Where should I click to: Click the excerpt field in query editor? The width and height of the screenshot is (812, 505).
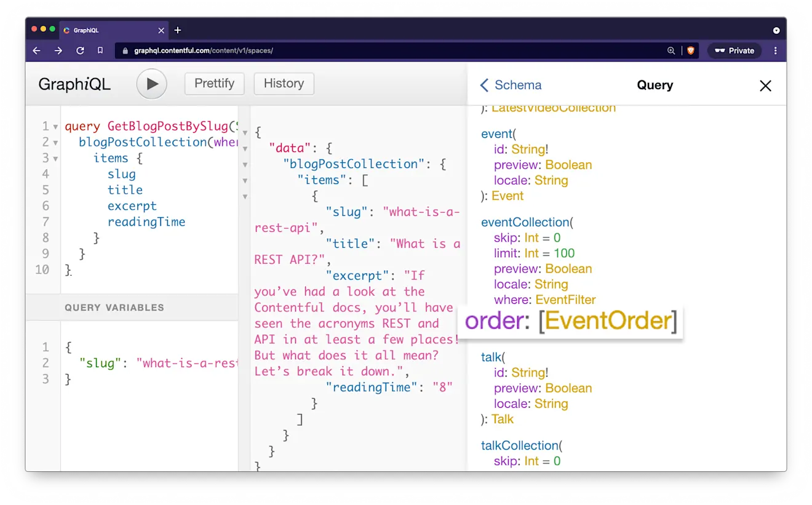coord(132,206)
